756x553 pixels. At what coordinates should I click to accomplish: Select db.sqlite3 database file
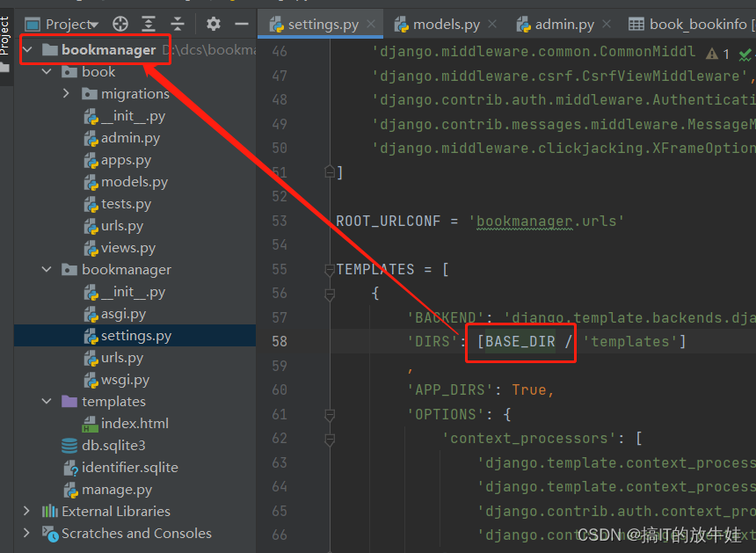click(x=113, y=446)
